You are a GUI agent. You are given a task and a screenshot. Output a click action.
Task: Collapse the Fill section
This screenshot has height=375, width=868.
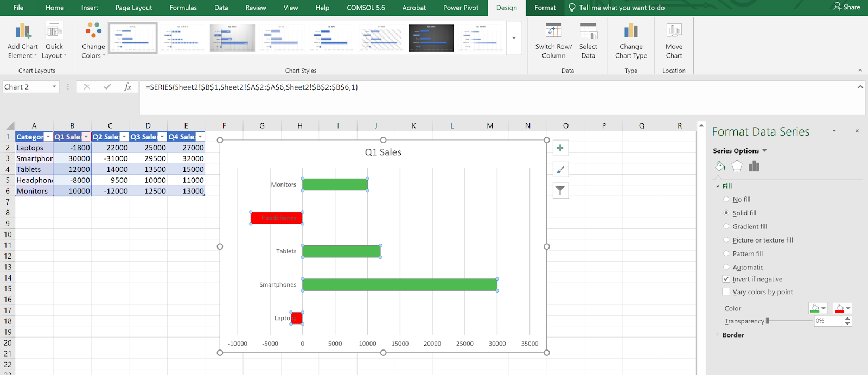718,186
